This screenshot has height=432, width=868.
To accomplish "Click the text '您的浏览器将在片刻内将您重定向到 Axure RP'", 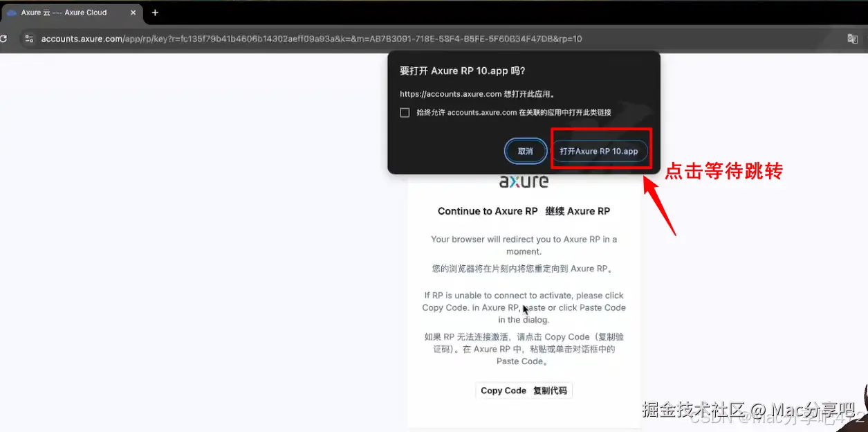I will pyautogui.click(x=524, y=269).
